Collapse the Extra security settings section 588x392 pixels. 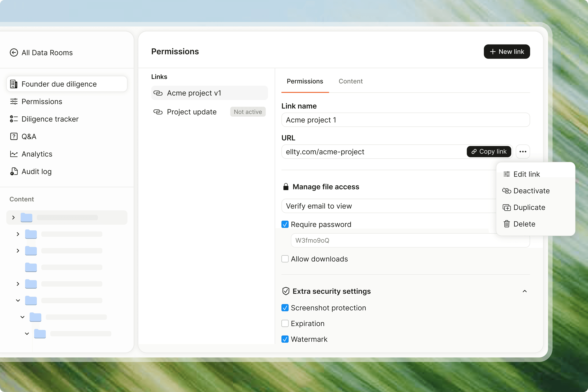pos(525,291)
